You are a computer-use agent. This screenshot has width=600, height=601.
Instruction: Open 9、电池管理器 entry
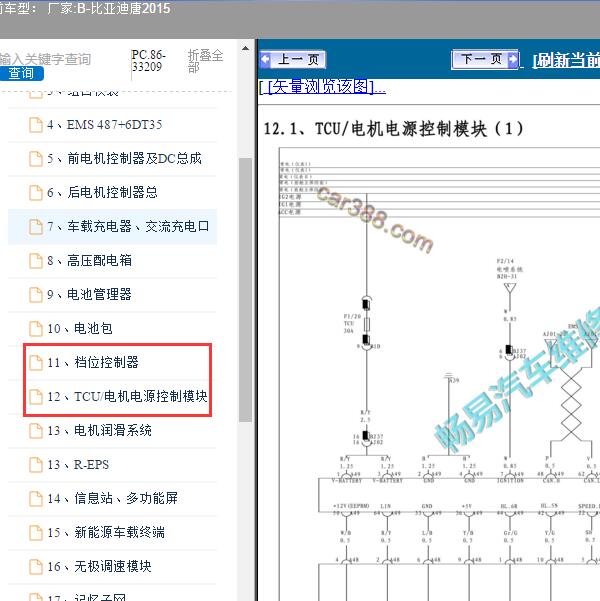pyautogui.click(x=112, y=294)
